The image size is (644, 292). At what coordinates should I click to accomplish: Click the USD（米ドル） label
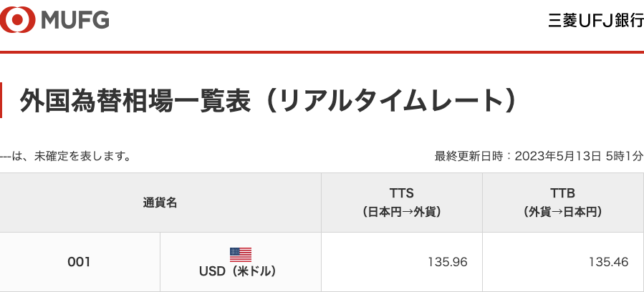[237, 271]
